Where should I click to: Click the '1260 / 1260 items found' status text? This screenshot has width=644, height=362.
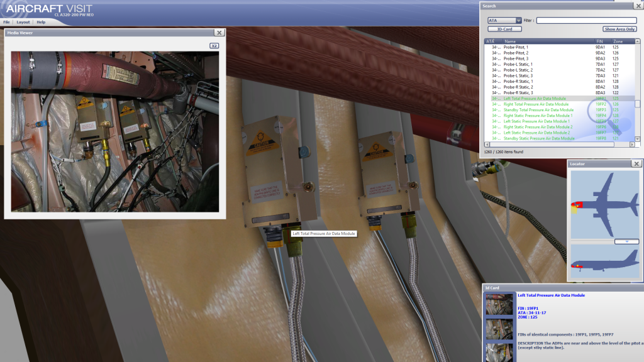(x=504, y=152)
